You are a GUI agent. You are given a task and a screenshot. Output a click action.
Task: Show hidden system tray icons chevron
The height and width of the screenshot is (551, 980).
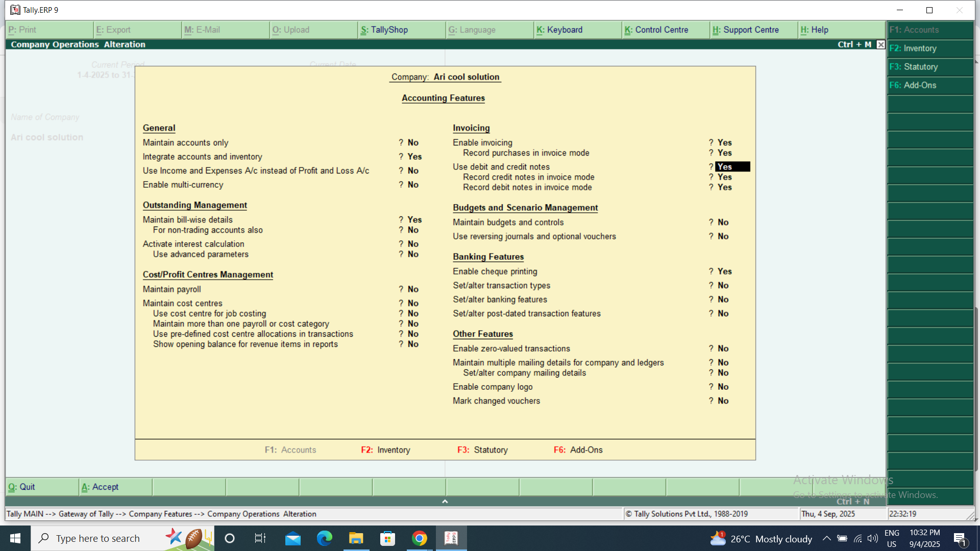coord(826,538)
